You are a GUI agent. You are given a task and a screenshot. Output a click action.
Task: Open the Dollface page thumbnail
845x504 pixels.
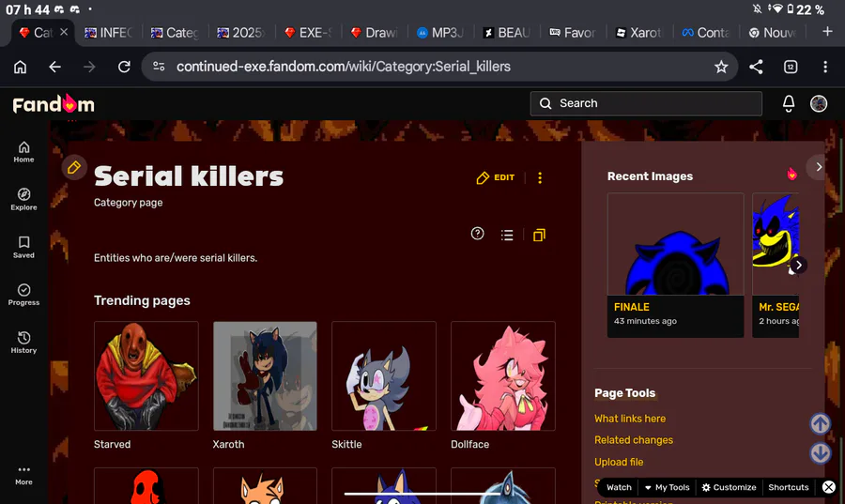pos(503,375)
